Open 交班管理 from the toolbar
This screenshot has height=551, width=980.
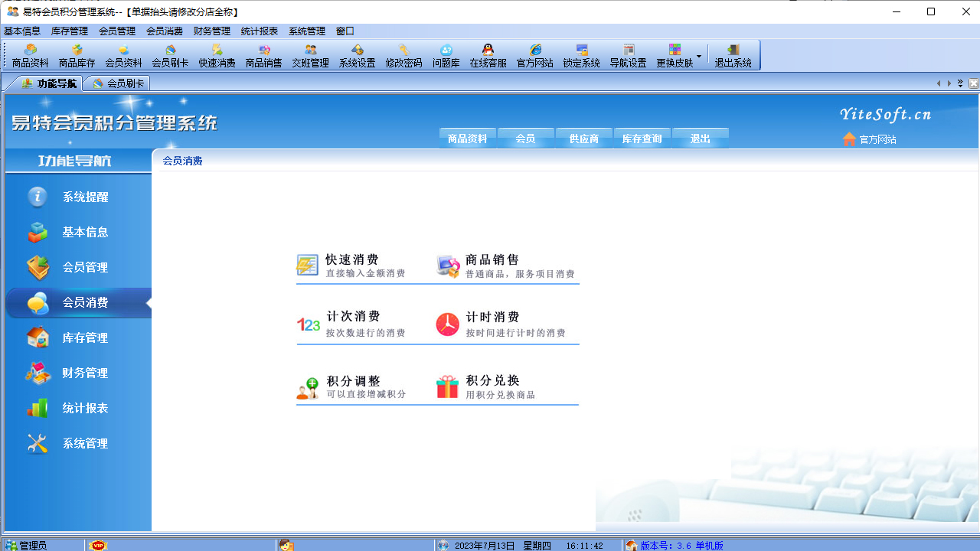(x=309, y=54)
